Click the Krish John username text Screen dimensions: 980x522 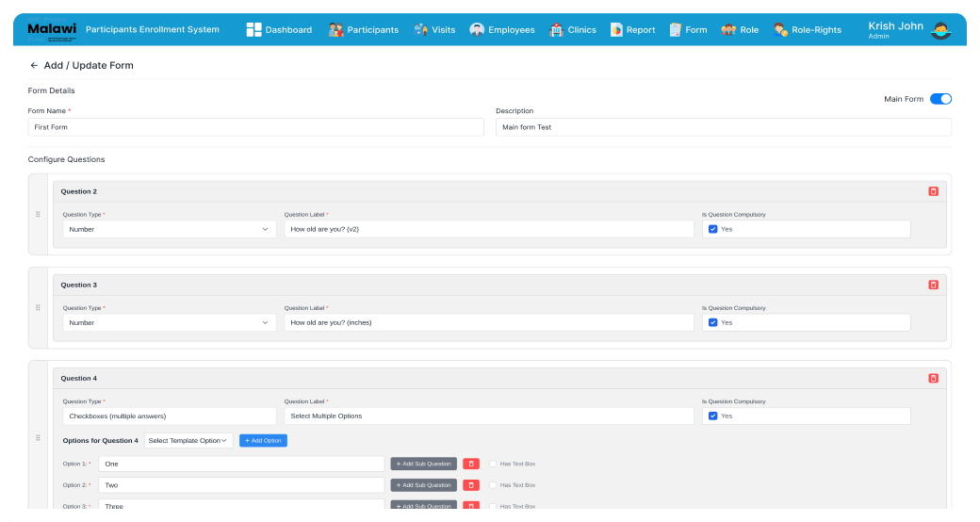(x=895, y=25)
